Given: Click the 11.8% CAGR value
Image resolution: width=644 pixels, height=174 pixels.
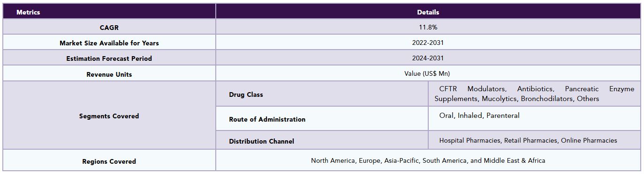Looking at the screenshot, I should 428,27.
